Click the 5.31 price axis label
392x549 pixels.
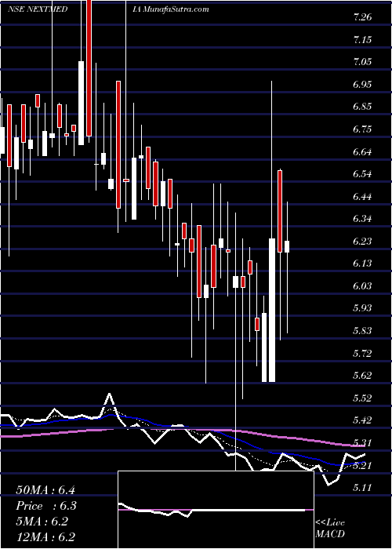362,443
